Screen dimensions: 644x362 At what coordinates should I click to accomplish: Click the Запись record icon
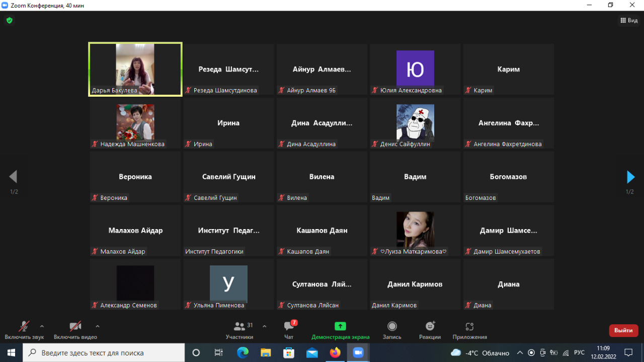pos(392,326)
